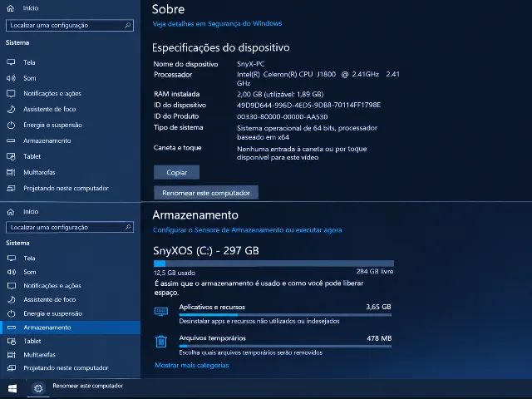Focus Localizar uma configuração field in Armazenamento window
Viewport: 532px width, 399px height.
[x=70, y=227]
